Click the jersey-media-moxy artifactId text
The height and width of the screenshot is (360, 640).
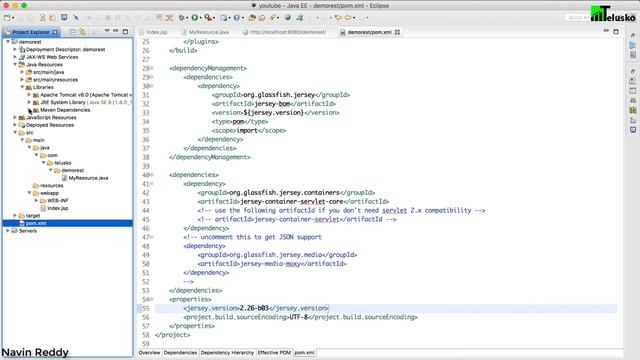coord(270,264)
